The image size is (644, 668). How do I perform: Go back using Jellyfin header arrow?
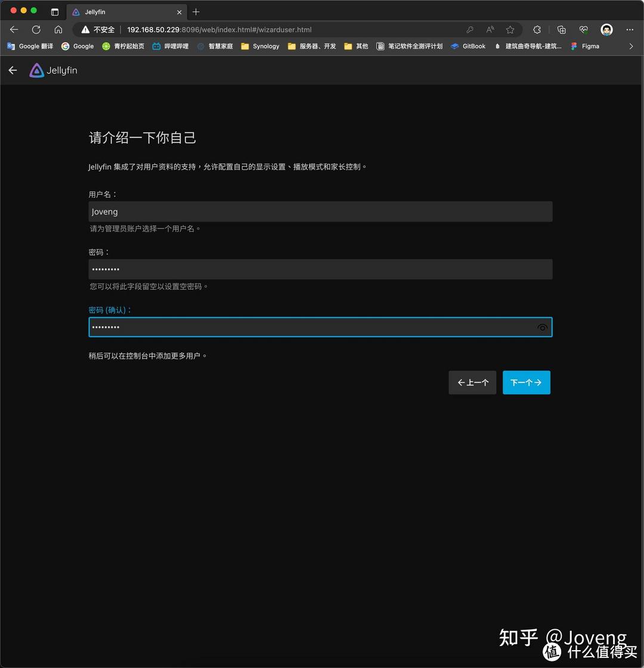point(13,70)
